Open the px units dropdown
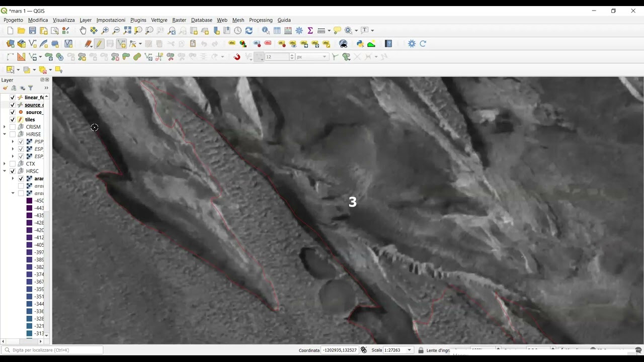The width and height of the screenshot is (644, 362). coord(312,57)
